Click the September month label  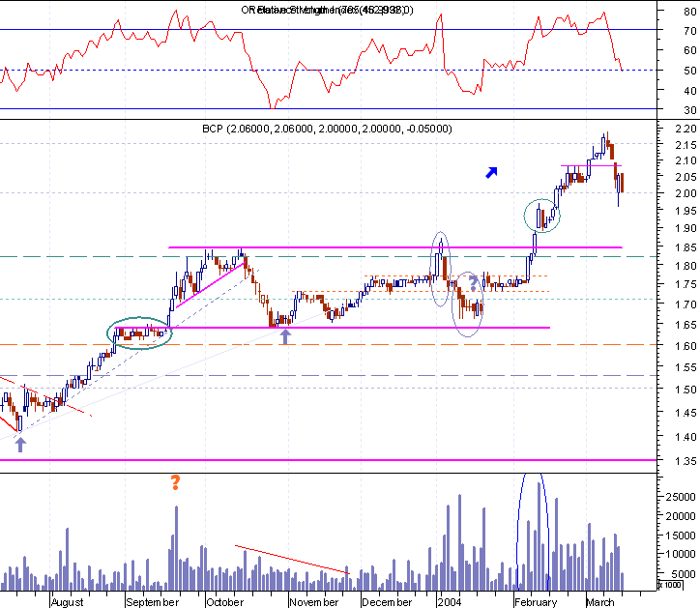152,602
